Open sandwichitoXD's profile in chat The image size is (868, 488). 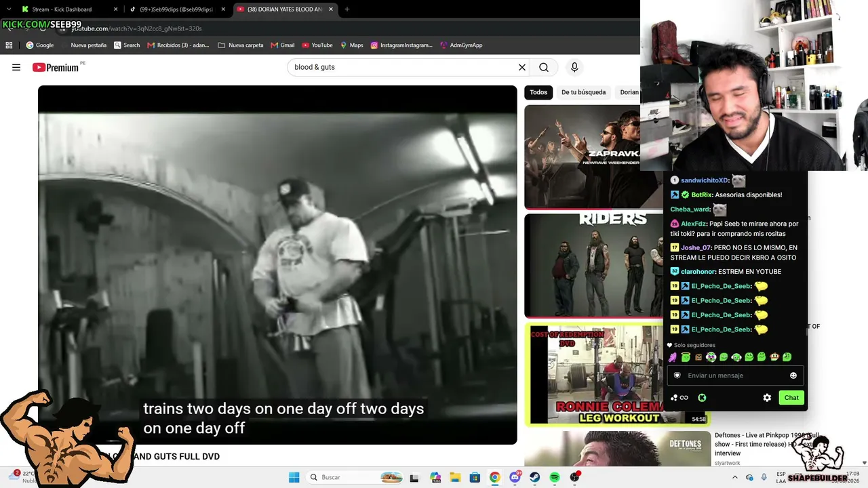pyautogui.click(x=705, y=180)
